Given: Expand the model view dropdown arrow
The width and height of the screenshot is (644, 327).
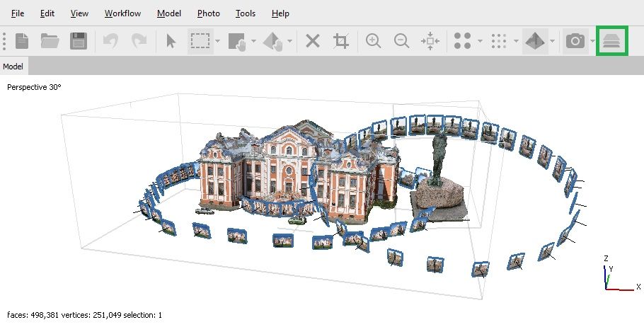Looking at the screenshot, I should pyautogui.click(x=552, y=41).
